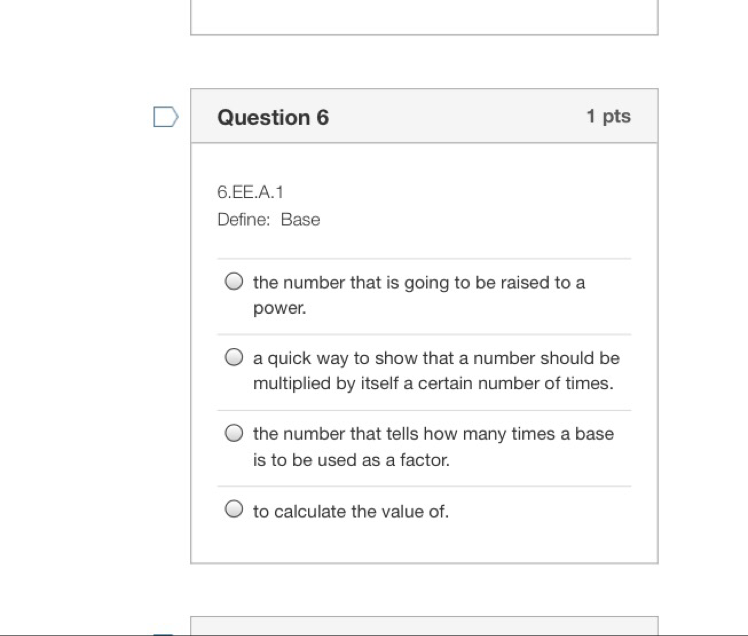Click the next question's header bar at the bottom
The height and width of the screenshot is (636, 748).
[424, 626]
